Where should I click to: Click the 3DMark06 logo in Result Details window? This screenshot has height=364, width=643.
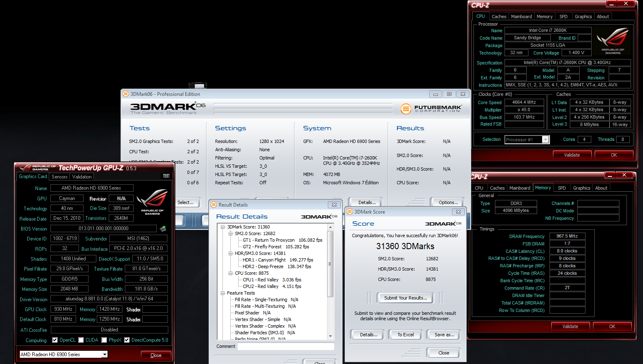(x=319, y=216)
